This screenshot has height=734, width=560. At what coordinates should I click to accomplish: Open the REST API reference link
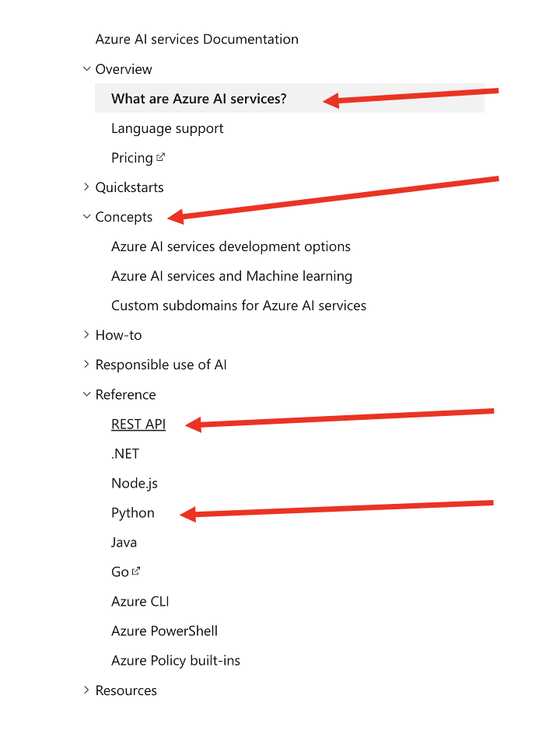click(x=138, y=424)
